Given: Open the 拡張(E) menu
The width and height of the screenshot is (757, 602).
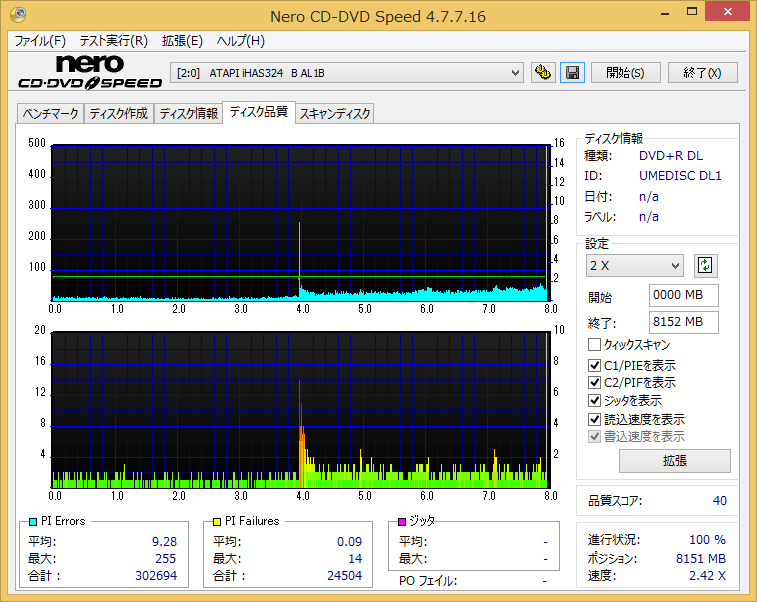Looking at the screenshot, I should point(182,41).
